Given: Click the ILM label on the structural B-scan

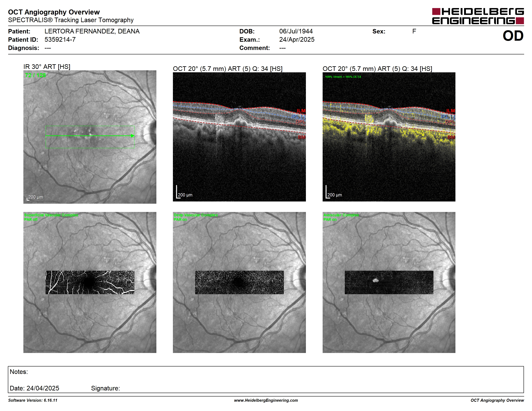Looking at the screenshot, I should tap(301, 111).
